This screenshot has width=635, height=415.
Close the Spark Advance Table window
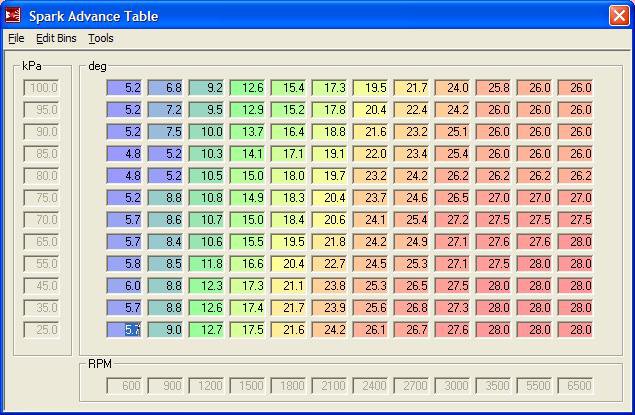[x=619, y=15]
